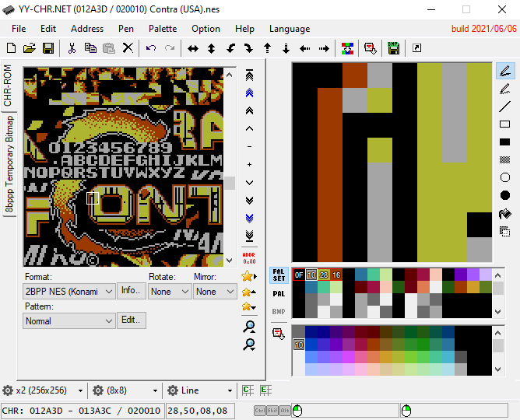Shift pixels up with the up arrow icon

(267, 49)
